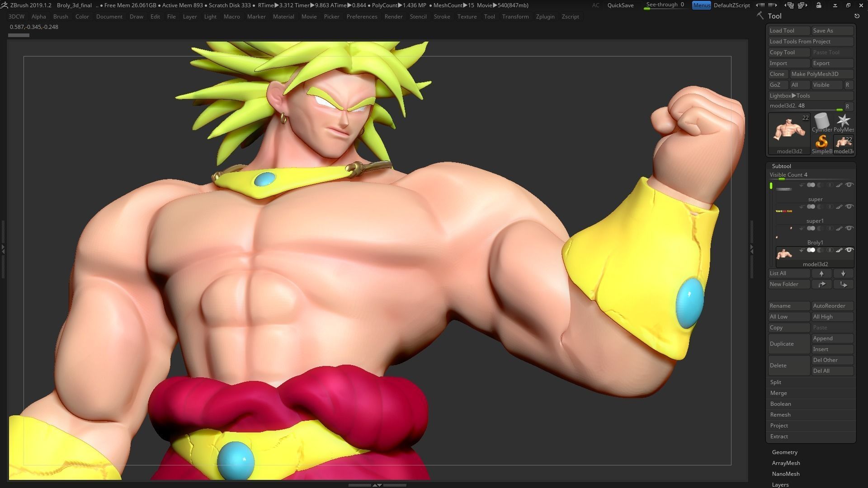Select the Cylinder3D tool icon

tap(822, 122)
